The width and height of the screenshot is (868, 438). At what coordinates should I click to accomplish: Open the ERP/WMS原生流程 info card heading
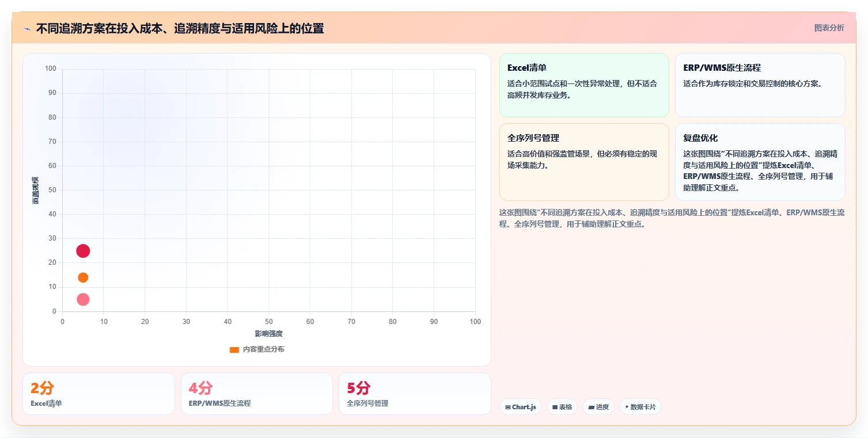click(x=722, y=67)
